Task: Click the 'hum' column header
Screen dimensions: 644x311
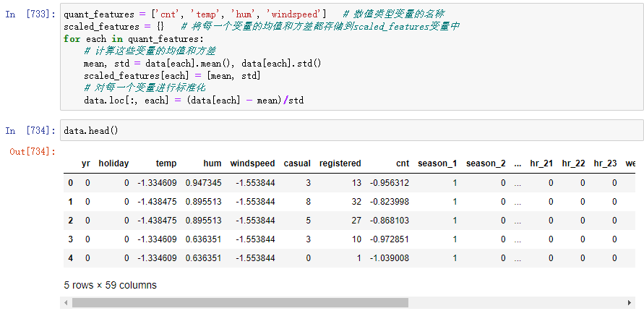Action: tap(212, 163)
